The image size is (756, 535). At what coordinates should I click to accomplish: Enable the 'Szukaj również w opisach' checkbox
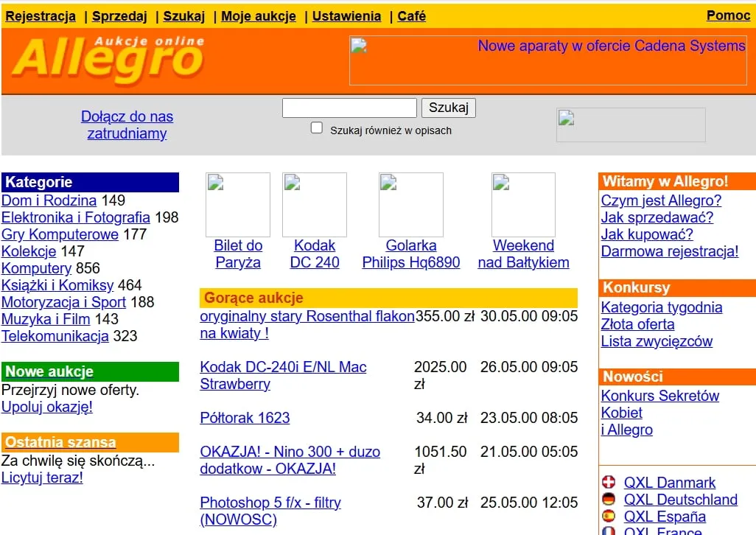317,128
